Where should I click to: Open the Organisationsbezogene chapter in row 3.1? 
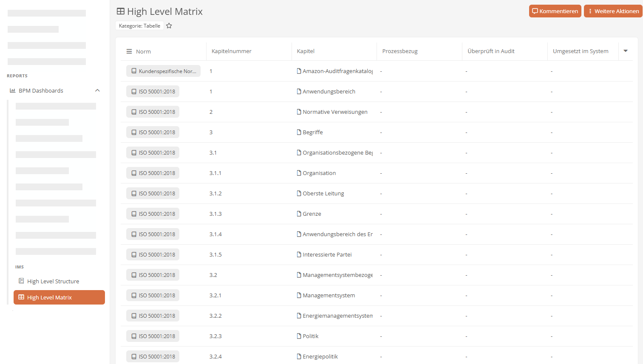337,152
